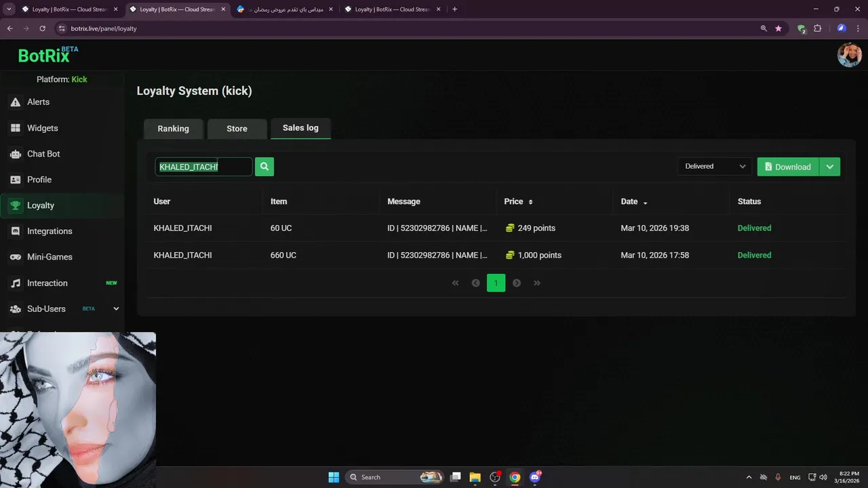Go to last page of results
Image resolution: width=868 pixels, height=488 pixels.
click(x=537, y=283)
